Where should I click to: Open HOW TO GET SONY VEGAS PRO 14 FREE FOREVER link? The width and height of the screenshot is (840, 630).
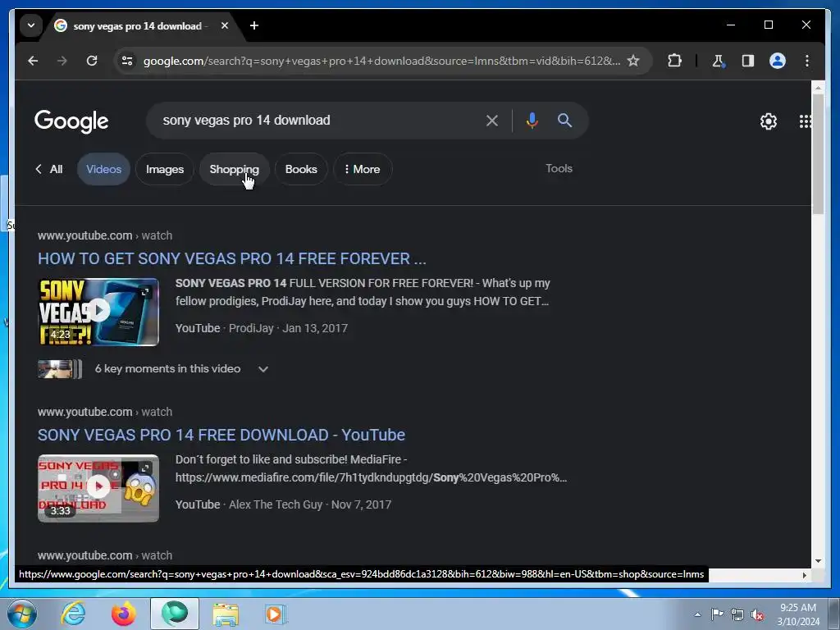point(232,258)
